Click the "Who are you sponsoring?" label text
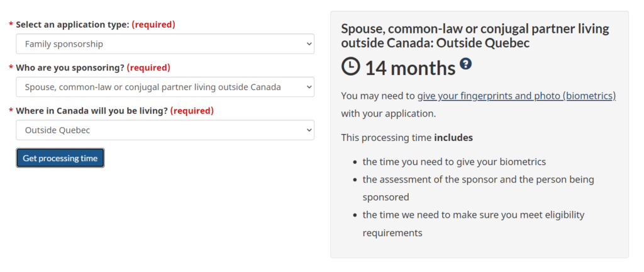 coord(70,68)
